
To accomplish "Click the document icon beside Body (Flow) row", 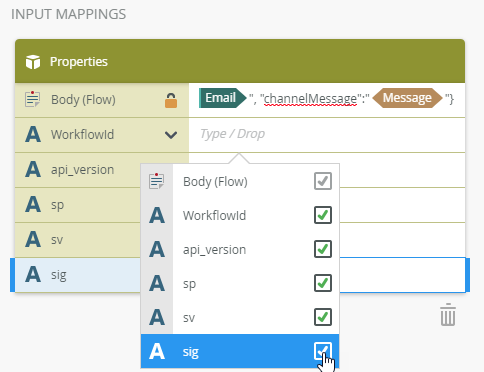I will tap(33, 99).
